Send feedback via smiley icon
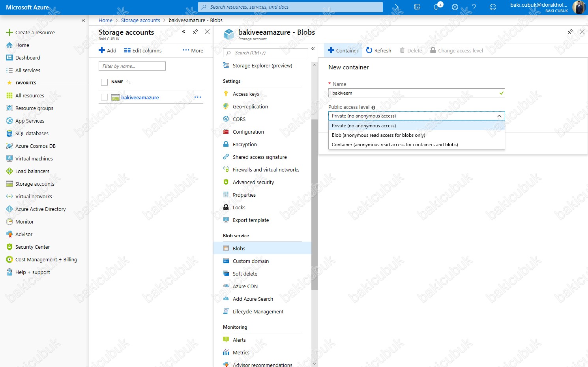Viewport: 588px width, 367px height. (492, 7)
